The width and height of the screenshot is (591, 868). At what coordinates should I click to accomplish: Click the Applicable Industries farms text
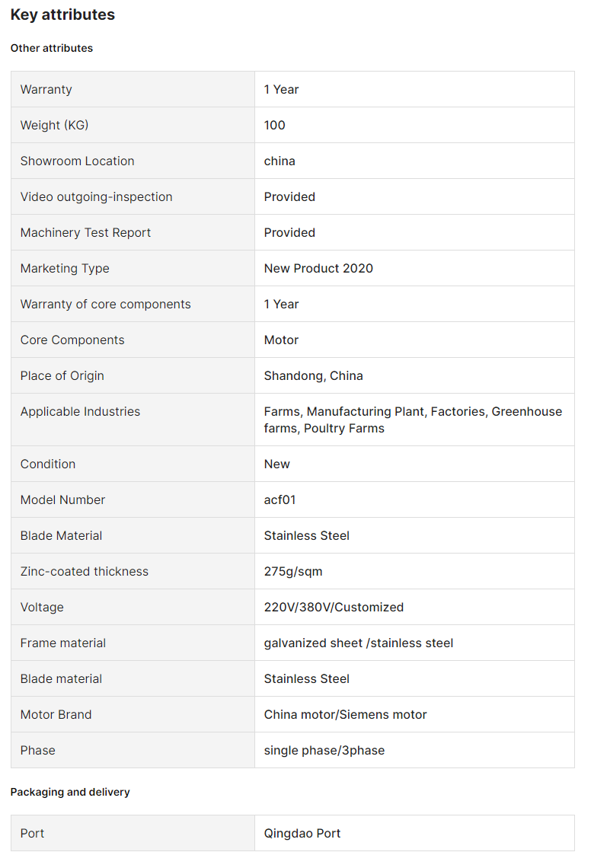tap(413, 420)
